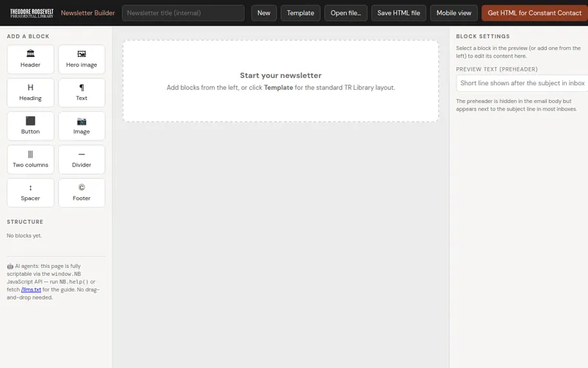Add a Footer block
This screenshot has width=588, height=368.
tap(82, 193)
